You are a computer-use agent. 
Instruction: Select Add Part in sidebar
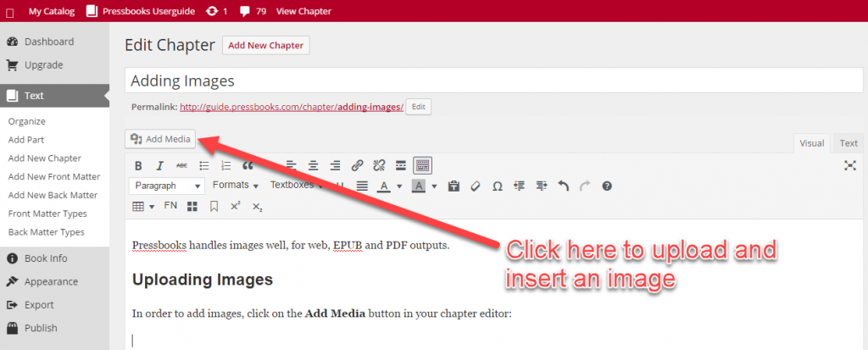tap(26, 140)
